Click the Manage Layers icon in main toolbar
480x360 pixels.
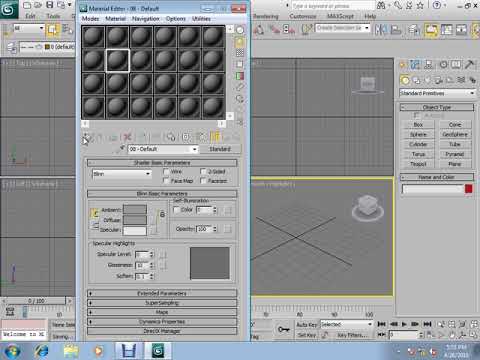tap(414, 30)
